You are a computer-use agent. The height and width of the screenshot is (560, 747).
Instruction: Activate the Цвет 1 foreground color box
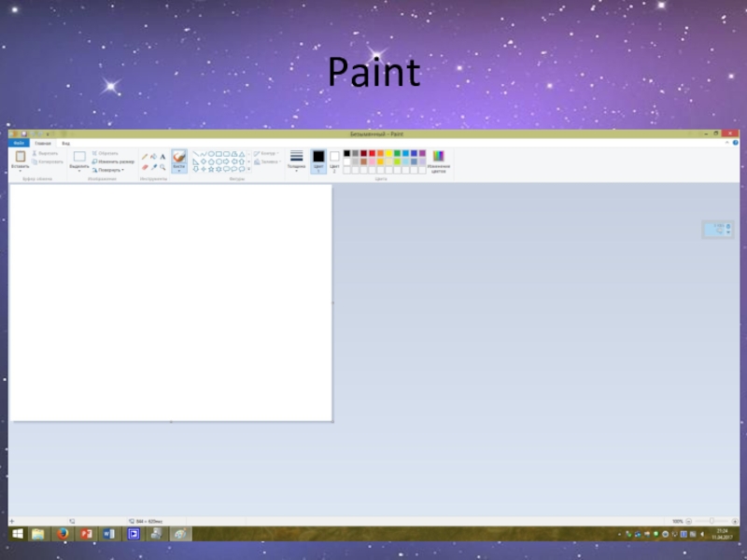318,161
